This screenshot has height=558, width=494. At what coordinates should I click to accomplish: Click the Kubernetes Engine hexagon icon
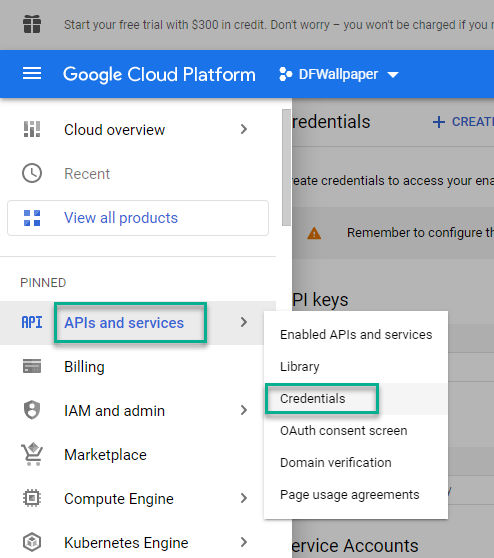(x=32, y=542)
